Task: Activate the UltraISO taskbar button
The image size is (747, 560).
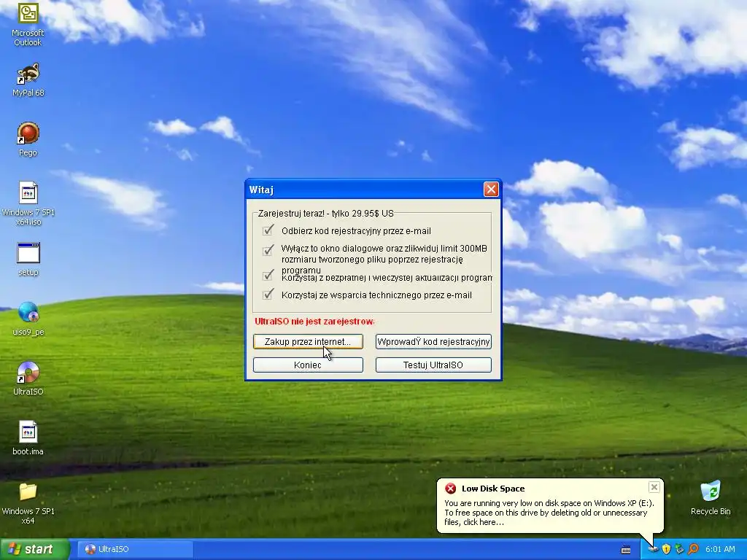Action: (x=135, y=549)
